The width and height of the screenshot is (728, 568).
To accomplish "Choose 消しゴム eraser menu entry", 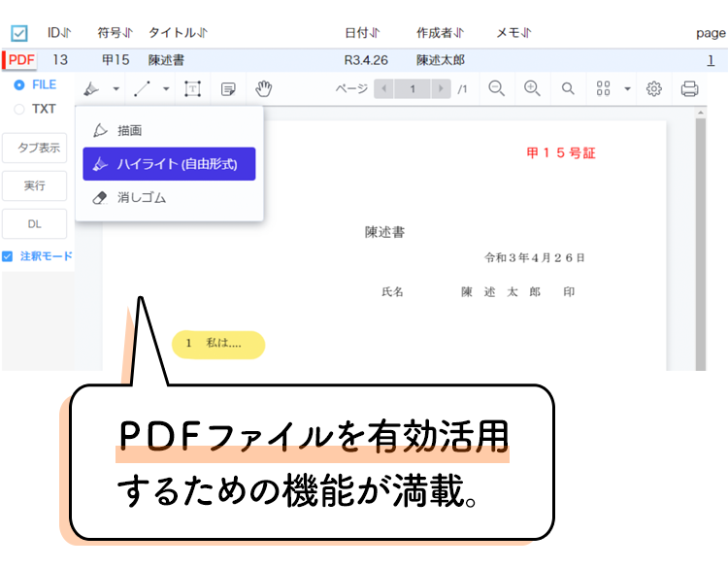I will tap(169, 198).
